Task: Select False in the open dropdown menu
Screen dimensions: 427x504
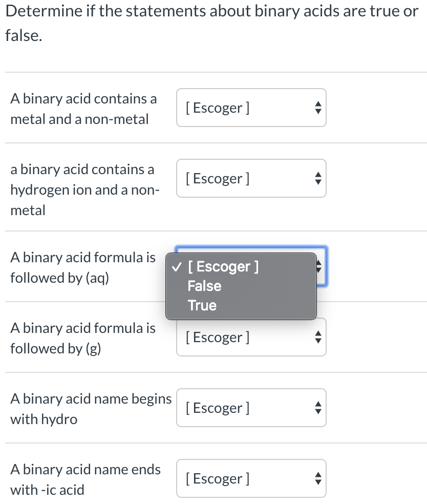Action: tap(204, 286)
